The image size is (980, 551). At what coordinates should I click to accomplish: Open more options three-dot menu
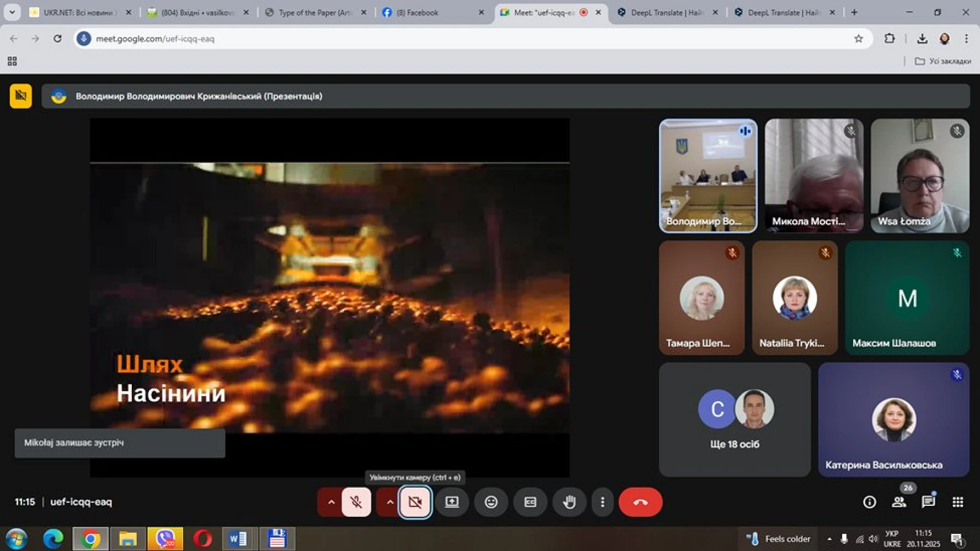pos(602,502)
